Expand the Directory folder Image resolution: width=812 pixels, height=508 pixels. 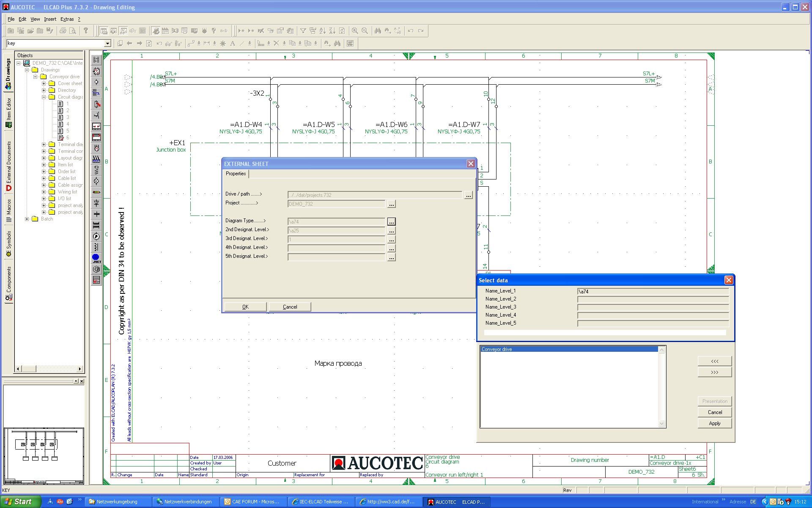click(x=44, y=90)
